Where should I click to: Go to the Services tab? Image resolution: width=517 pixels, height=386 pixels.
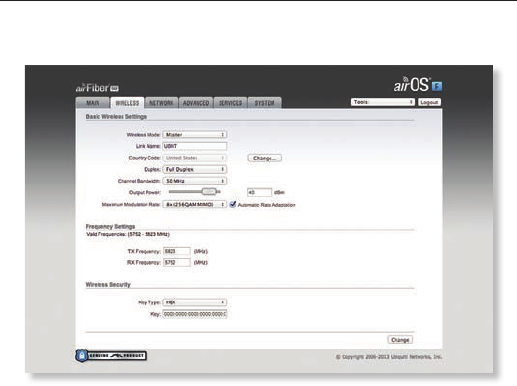point(230,103)
